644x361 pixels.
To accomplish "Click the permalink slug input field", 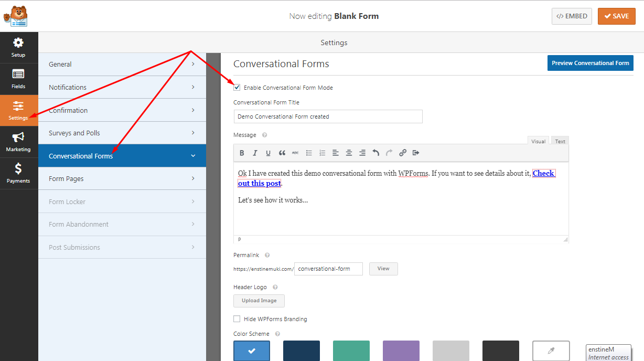I will pyautogui.click(x=329, y=269).
